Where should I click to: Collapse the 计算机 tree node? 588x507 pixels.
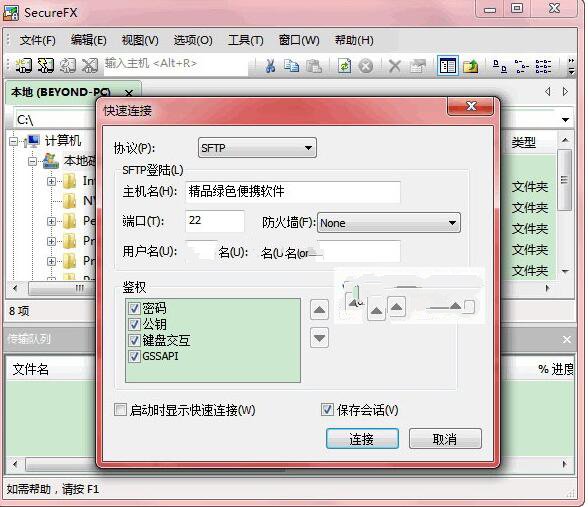click(14, 141)
